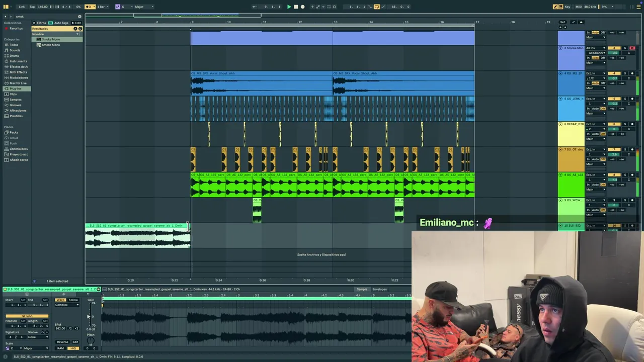
Task: Toggle the Follow button in clip view
Action: 73,300
